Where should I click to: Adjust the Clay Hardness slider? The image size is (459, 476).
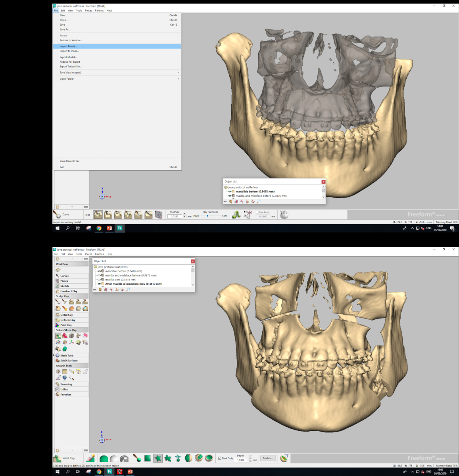point(207,216)
